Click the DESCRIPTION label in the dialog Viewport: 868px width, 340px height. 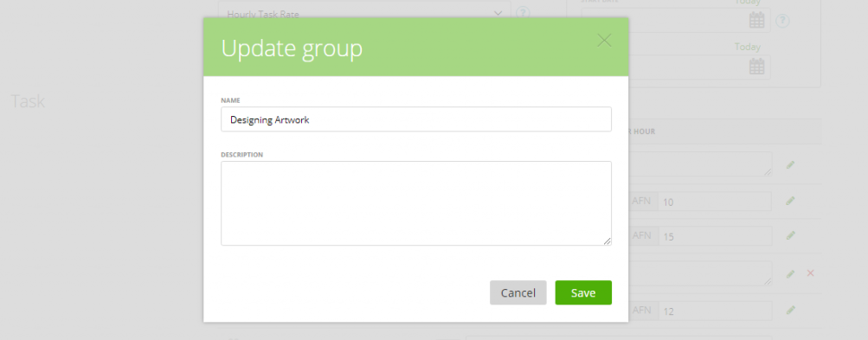242,155
